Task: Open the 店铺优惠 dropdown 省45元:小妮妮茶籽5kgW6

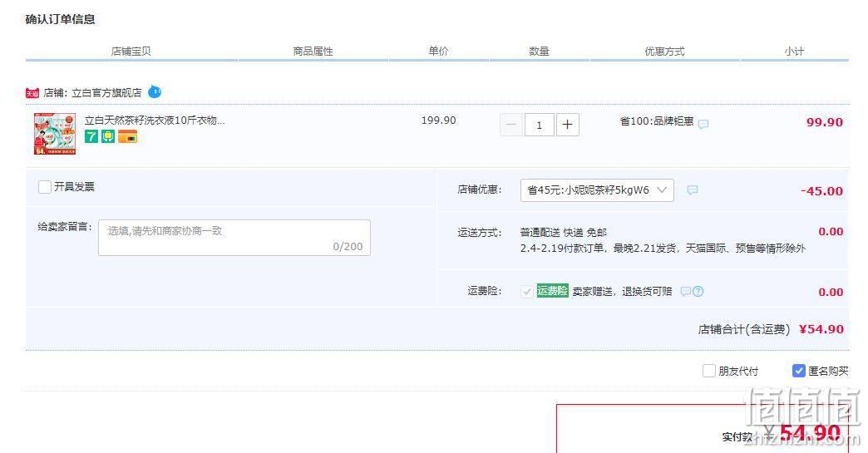Action: (597, 190)
